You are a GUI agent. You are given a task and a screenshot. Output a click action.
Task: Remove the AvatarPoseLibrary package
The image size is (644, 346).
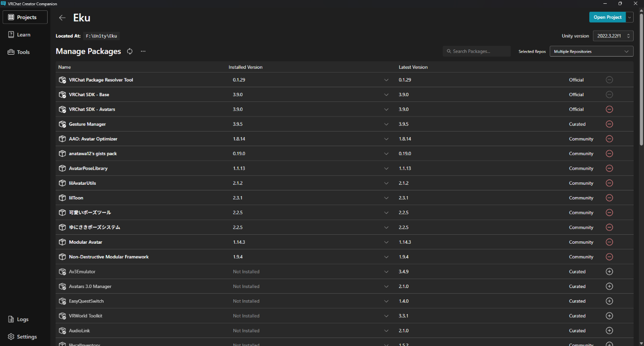tap(609, 168)
